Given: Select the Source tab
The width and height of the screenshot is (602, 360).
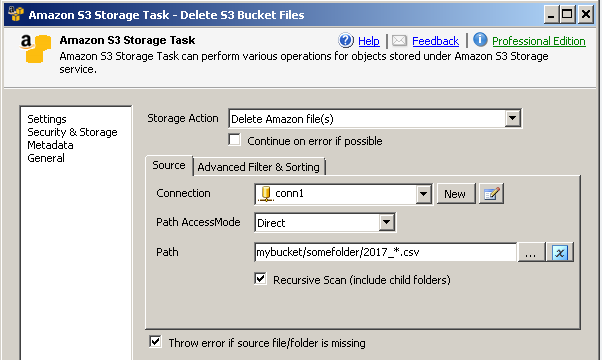Looking at the screenshot, I should point(169,165).
